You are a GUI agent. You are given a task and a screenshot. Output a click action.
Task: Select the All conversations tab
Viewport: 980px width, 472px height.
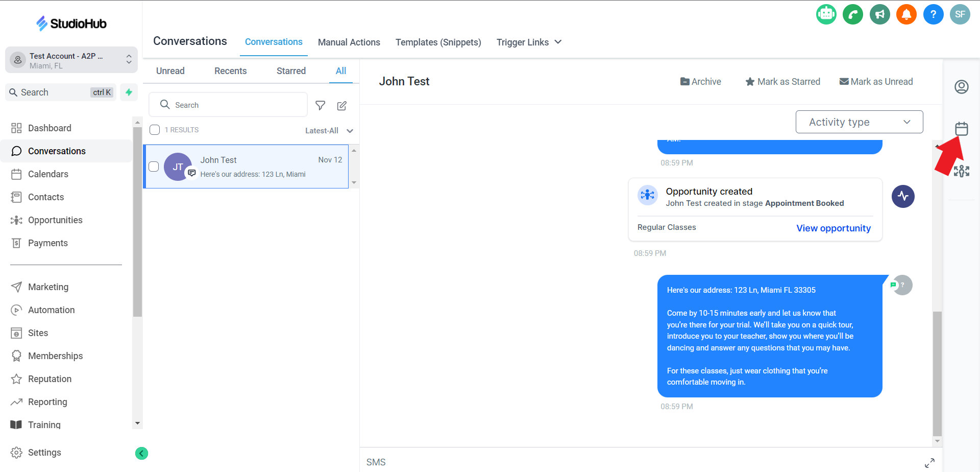341,71
